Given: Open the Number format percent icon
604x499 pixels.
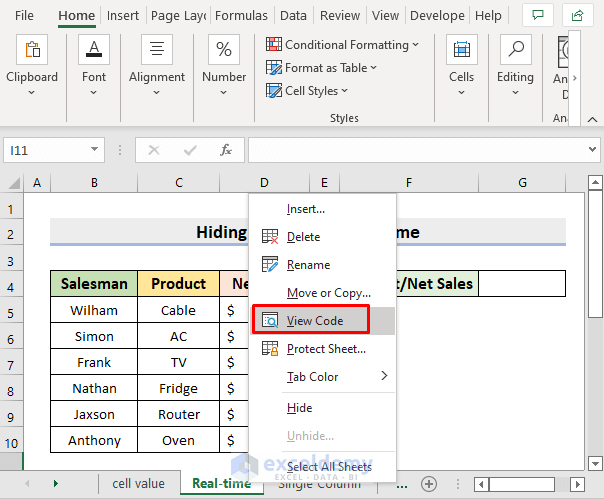Looking at the screenshot, I should (x=224, y=50).
